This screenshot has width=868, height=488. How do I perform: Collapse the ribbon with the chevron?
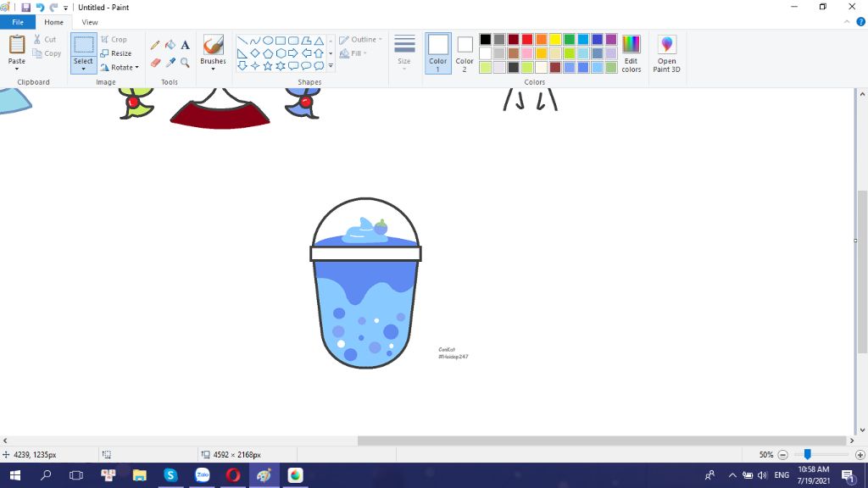(x=847, y=22)
